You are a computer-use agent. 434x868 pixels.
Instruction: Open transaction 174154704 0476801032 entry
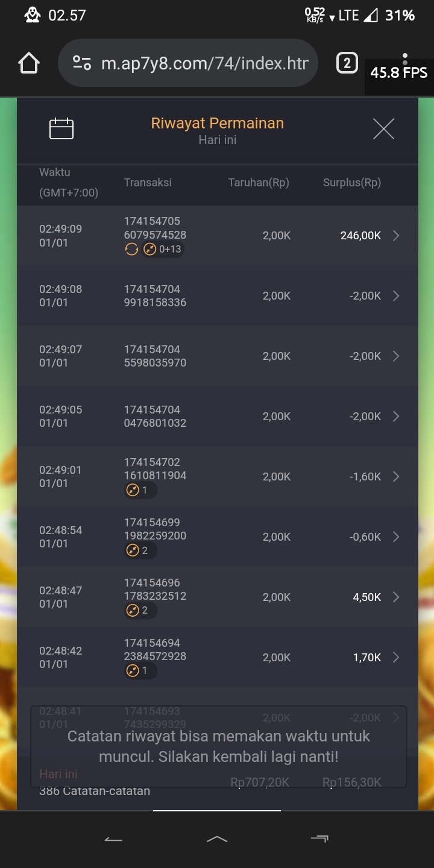pos(155,417)
